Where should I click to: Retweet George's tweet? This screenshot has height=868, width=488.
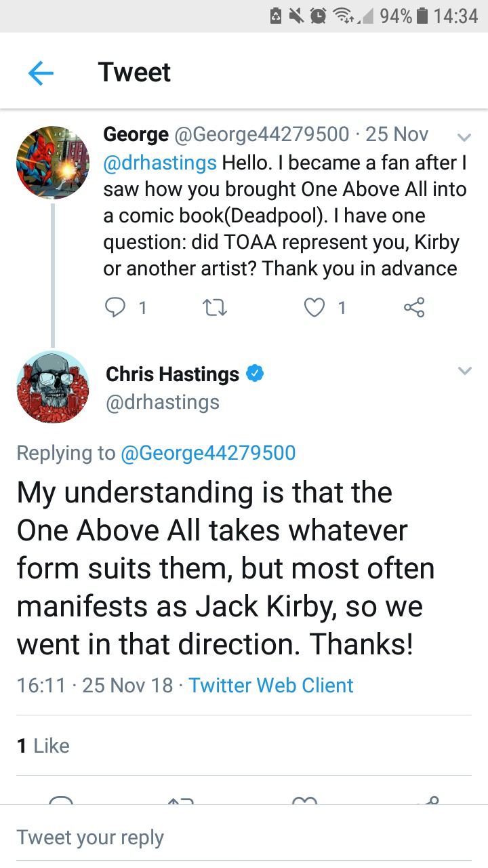click(x=215, y=308)
